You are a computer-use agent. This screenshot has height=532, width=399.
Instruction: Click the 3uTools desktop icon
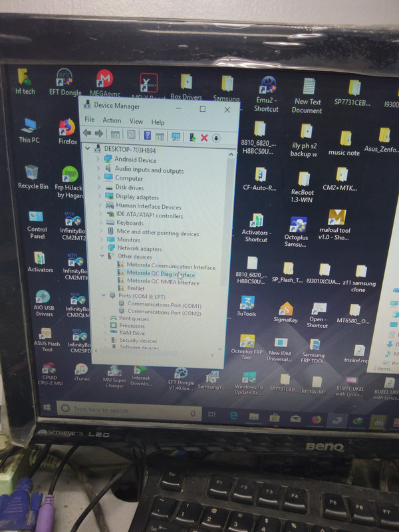[247, 306]
